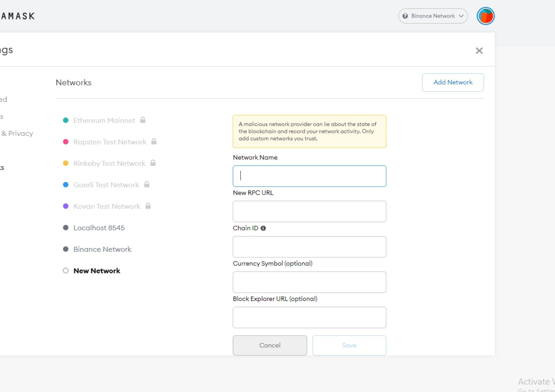
Task: Click the question mark icon in network selector
Action: coord(405,16)
